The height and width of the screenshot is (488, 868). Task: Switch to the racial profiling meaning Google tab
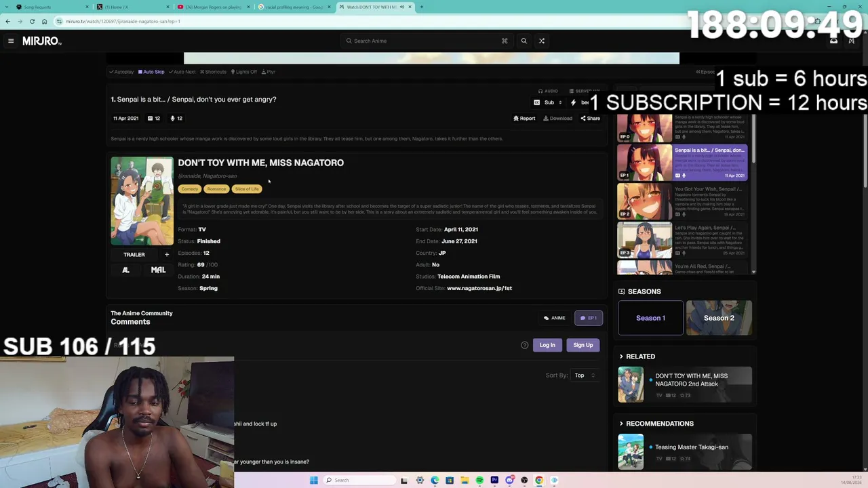[x=294, y=7]
